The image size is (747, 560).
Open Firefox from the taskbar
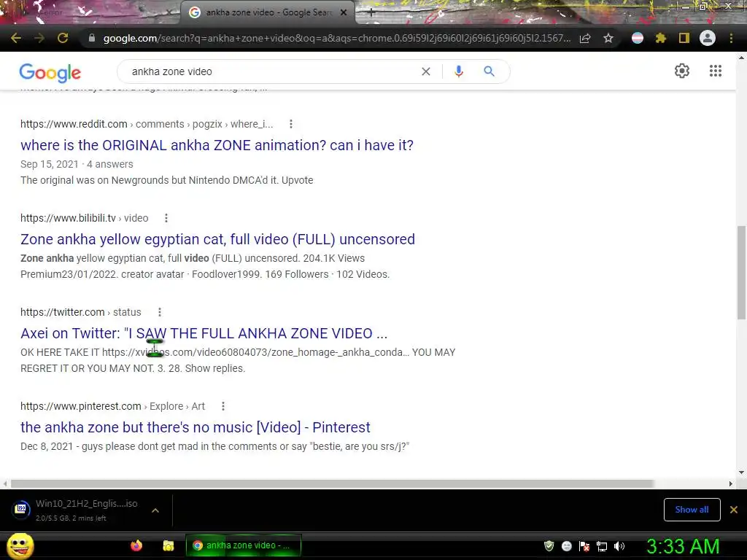[136, 545]
